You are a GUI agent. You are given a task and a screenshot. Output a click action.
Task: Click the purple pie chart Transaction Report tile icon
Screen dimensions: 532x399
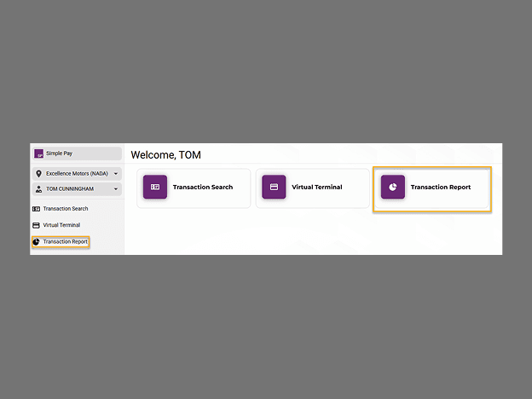[393, 187]
